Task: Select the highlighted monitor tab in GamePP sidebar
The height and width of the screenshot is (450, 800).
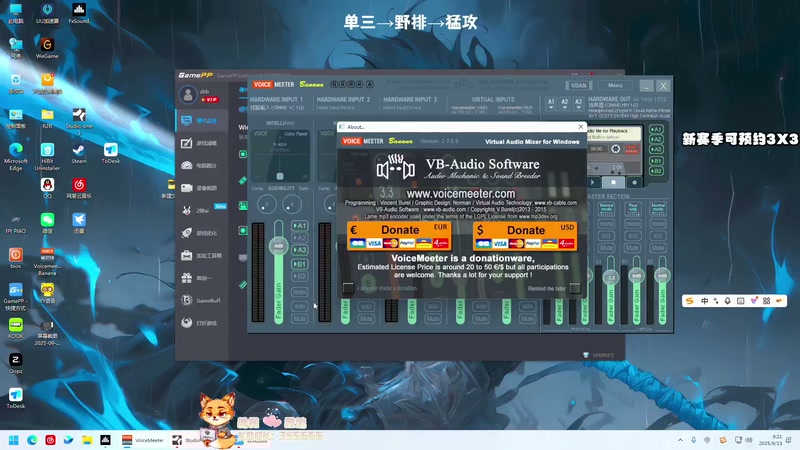Action: point(201,120)
